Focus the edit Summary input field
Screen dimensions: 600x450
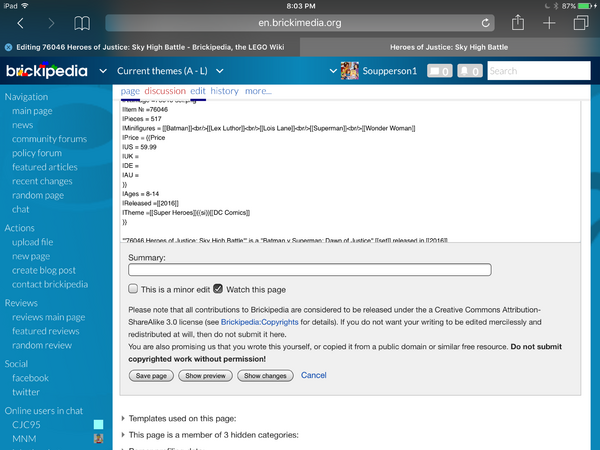[310, 269]
